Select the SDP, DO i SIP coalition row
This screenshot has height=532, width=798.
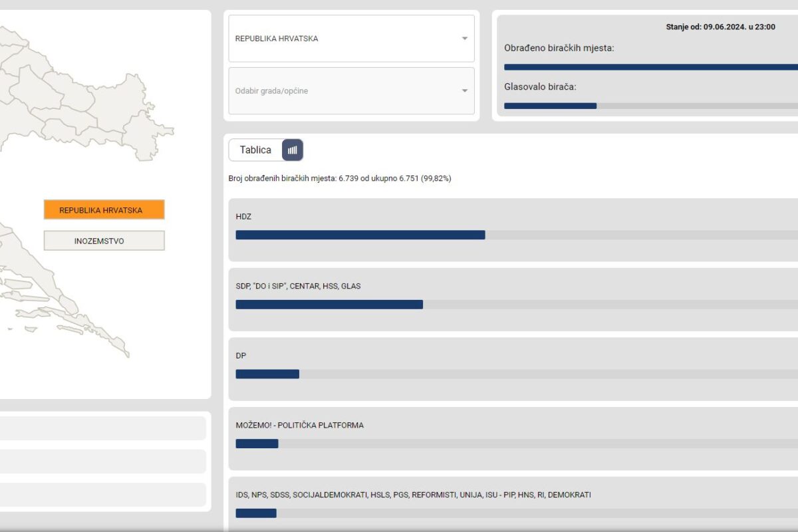tap(512, 287)
